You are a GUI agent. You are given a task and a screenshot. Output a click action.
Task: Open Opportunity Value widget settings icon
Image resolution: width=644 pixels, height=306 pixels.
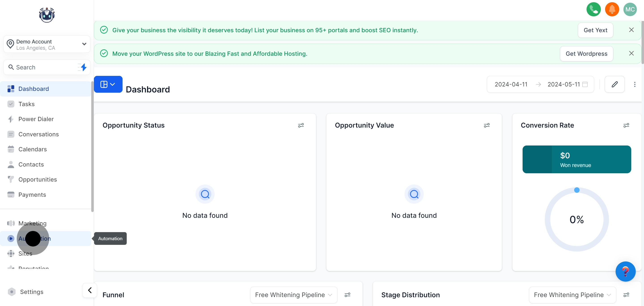coord(487,125)
